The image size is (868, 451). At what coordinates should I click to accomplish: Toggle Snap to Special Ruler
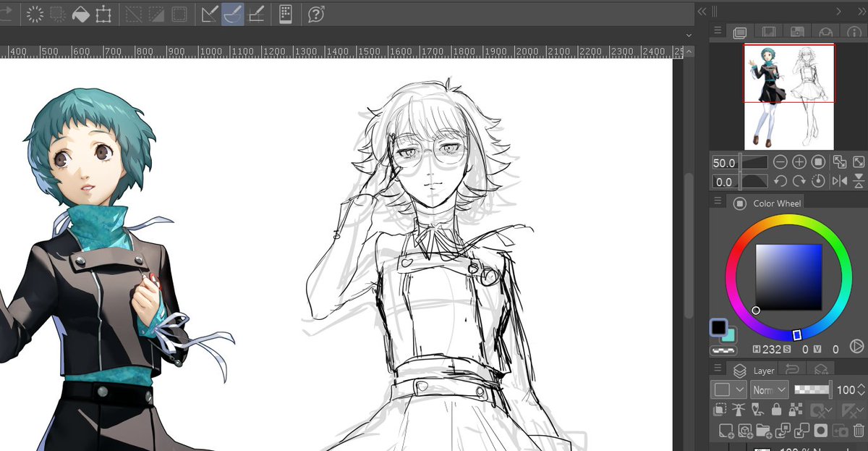pos(233,14)
